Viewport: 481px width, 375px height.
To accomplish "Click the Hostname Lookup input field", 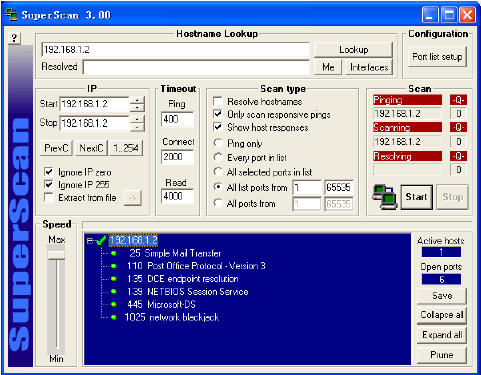I will [x=176, y=50].
